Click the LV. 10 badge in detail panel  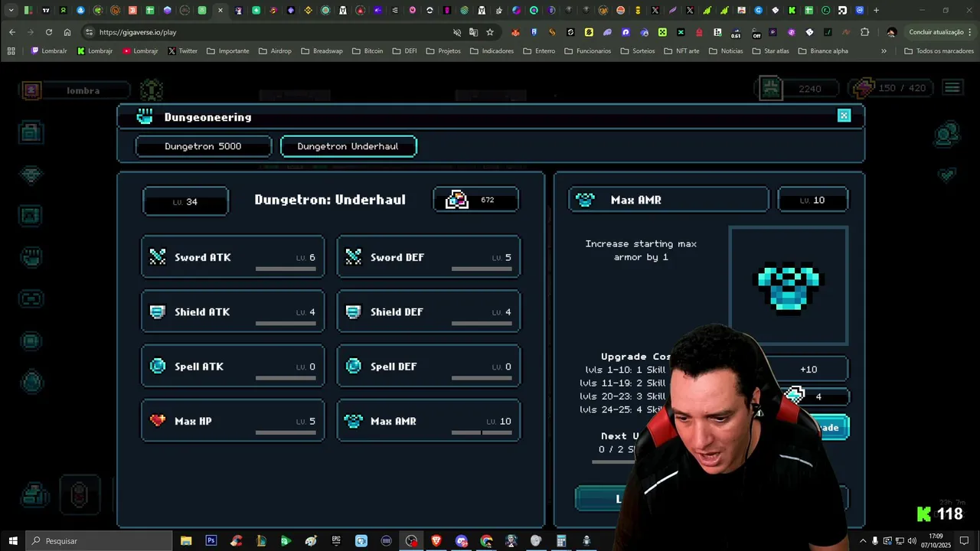coord(813,200)
